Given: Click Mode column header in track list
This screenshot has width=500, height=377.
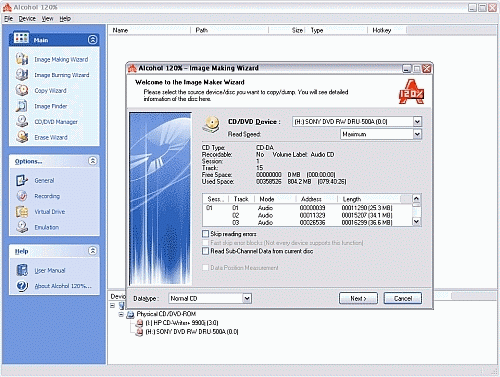Looking at the screenshot, I should [x=275, y=199].
